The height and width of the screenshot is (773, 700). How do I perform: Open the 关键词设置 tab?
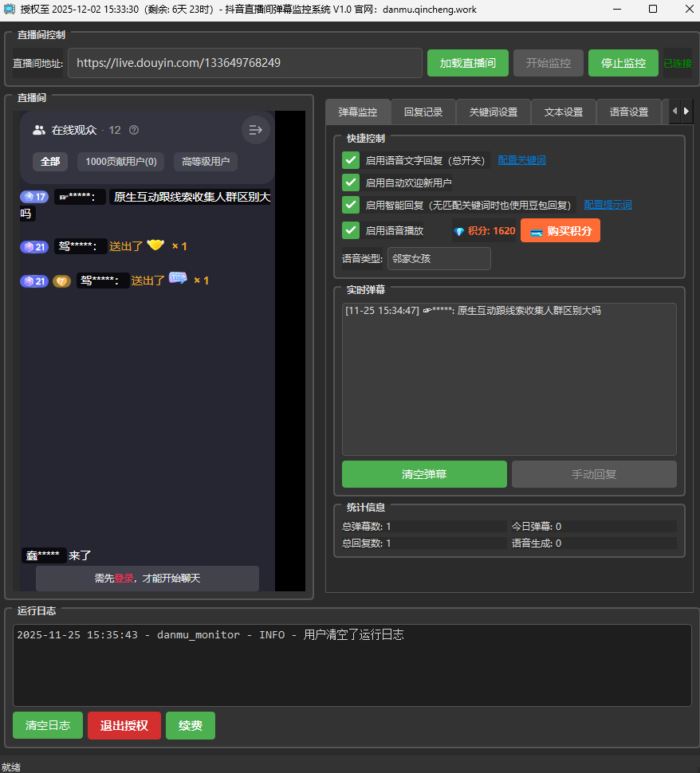click(x=493, y=112)
